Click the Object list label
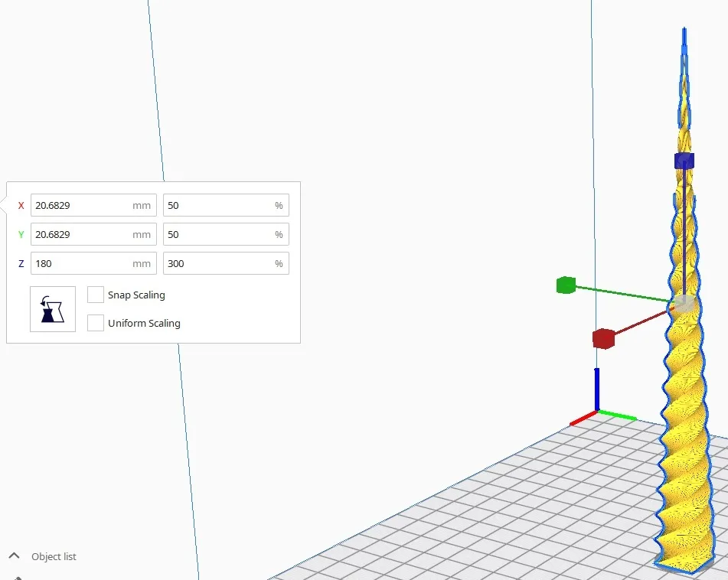Screen dimensions: 728x580 (x=54, y=556)
